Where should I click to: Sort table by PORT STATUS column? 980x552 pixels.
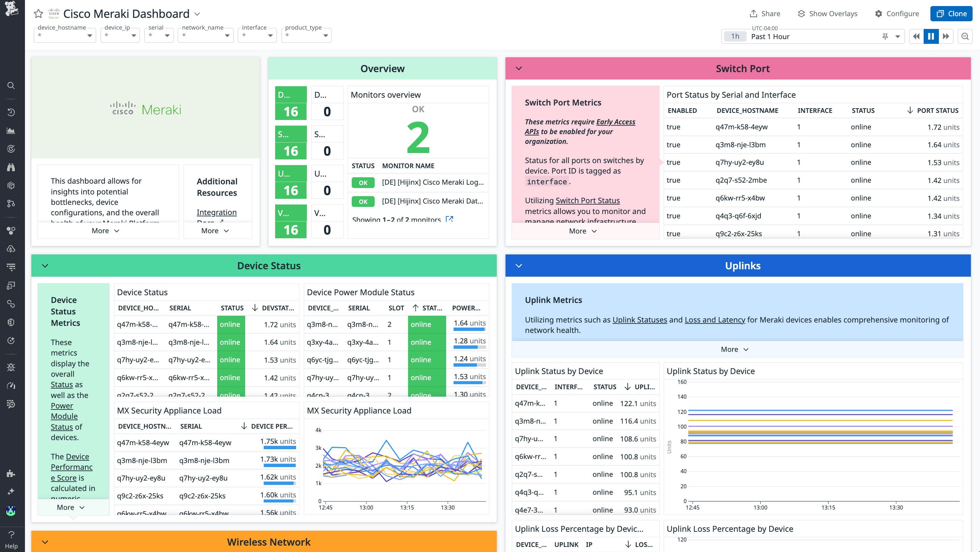click(937, 111)
